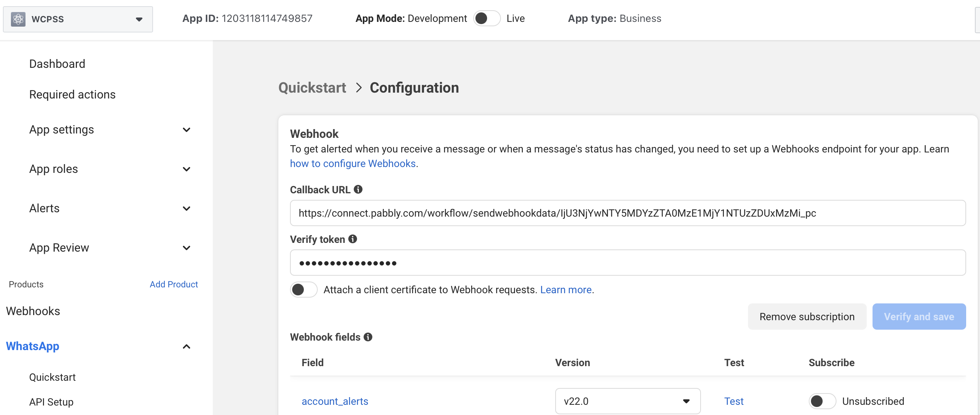Collapse the WhatsApp product menu
This screenshot has height=415, width=980.
(187, 346)
